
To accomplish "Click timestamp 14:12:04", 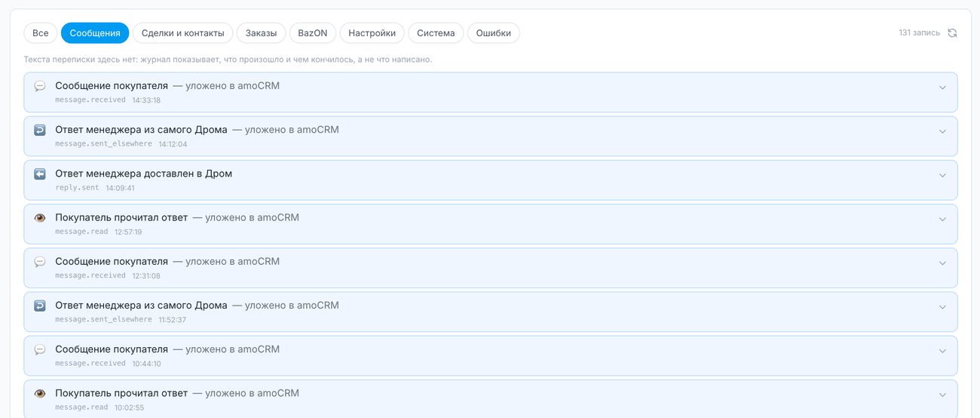I will 173,144.
